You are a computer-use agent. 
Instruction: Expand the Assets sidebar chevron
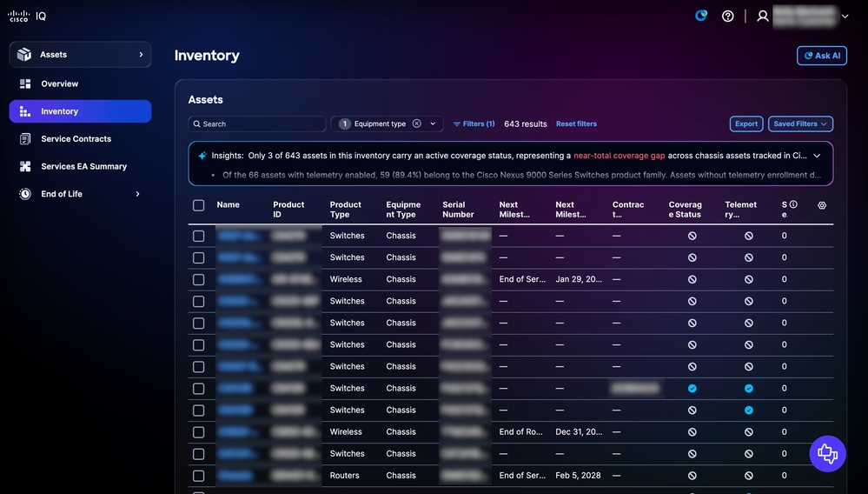(x=141, y=54)
